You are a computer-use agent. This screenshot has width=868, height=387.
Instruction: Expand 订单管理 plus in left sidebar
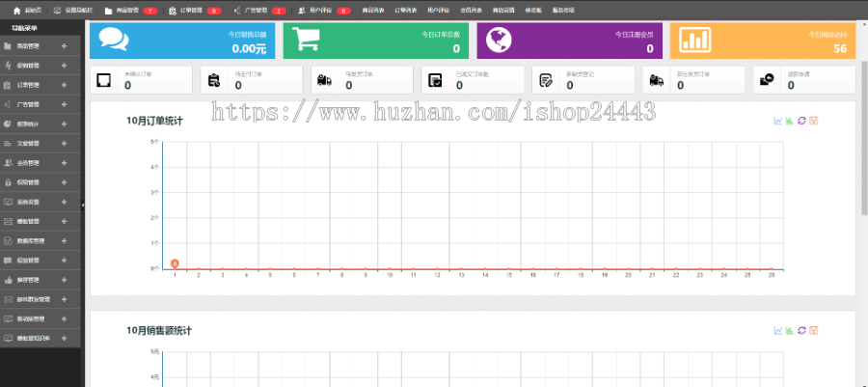64,85
